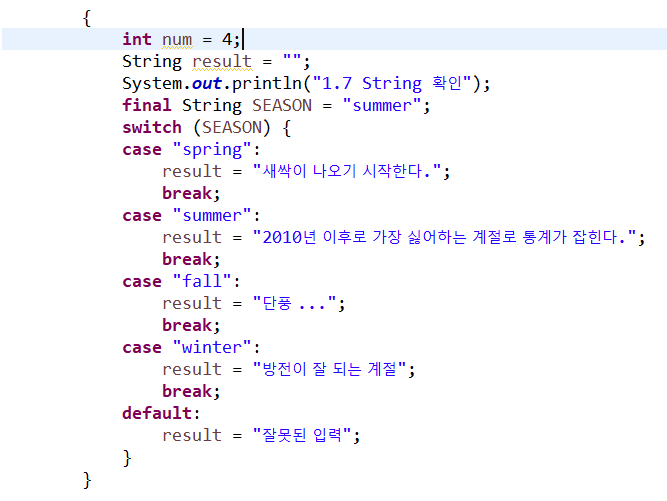This screenshot has width=667, height=501.
Task: Click the SEASON argument inside the switch parentheses
Action: coord(232,128)
